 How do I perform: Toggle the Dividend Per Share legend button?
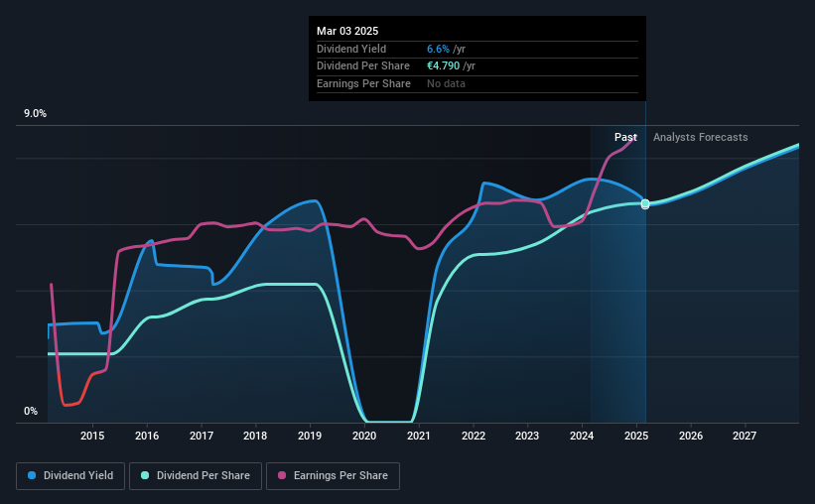coord(196,476)
